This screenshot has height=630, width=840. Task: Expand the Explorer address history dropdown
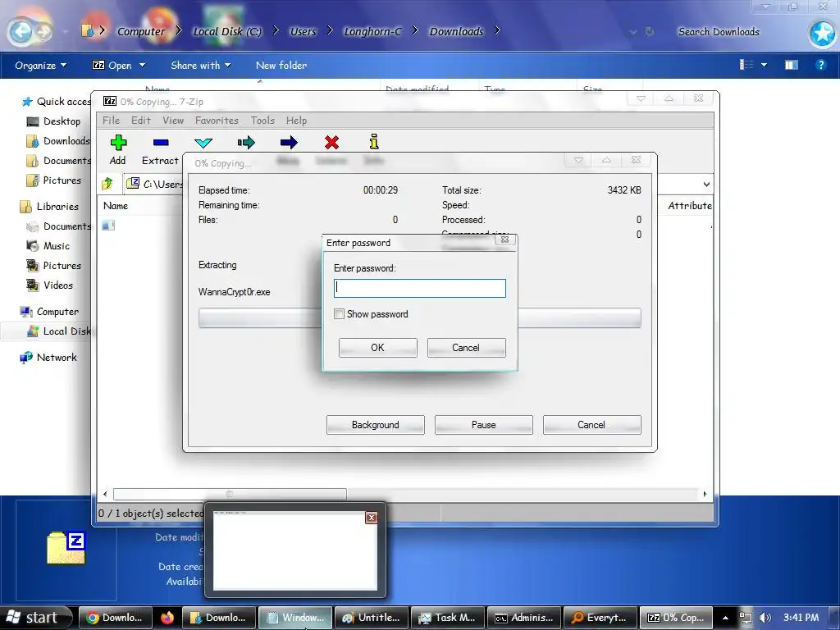pyautogui.click(x=633, y=32)
